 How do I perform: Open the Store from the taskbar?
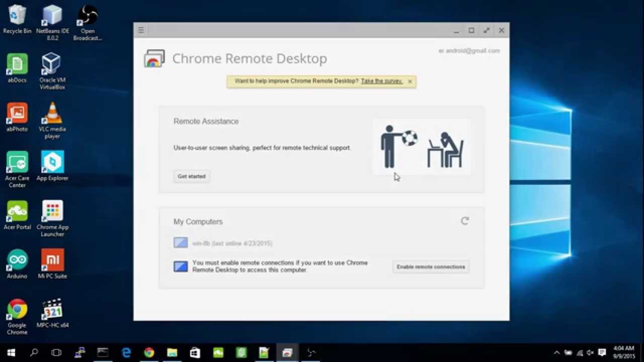195,353
